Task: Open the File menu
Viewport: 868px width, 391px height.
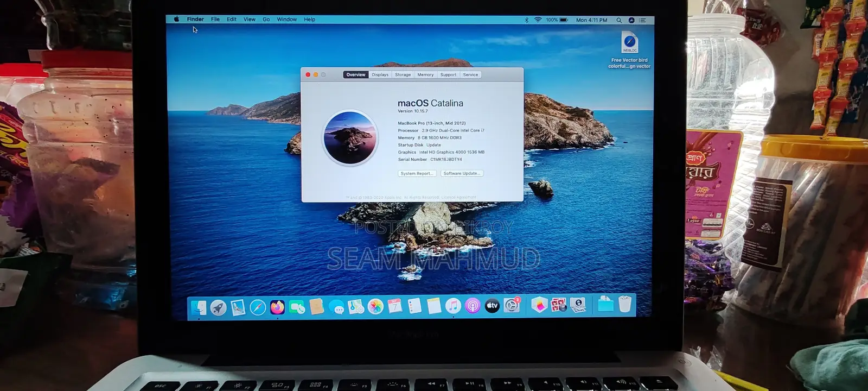Action: click(x=215, y=19)
